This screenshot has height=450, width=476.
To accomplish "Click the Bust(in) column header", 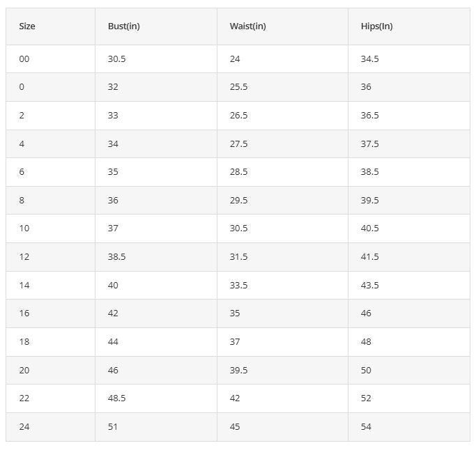I will tap(124, 26).
